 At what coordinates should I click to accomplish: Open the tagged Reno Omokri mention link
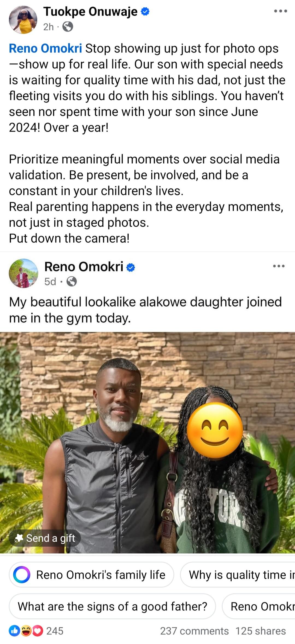45,49
